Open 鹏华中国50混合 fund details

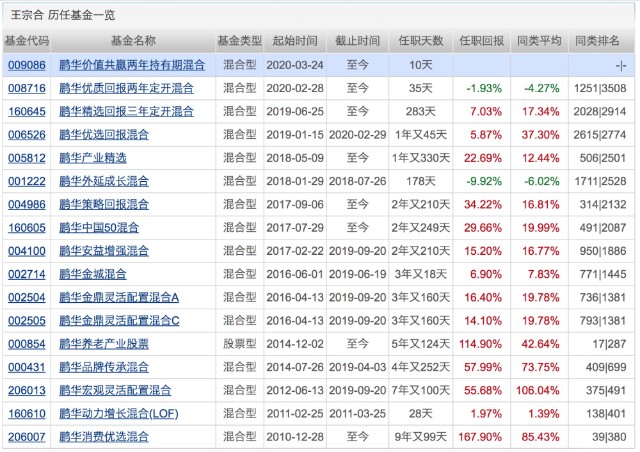point(100,227)
